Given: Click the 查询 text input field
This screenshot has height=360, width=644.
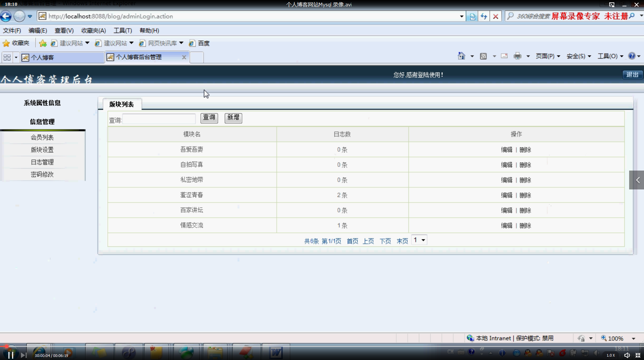Looking at the screenshot, I should click(159, 119).
